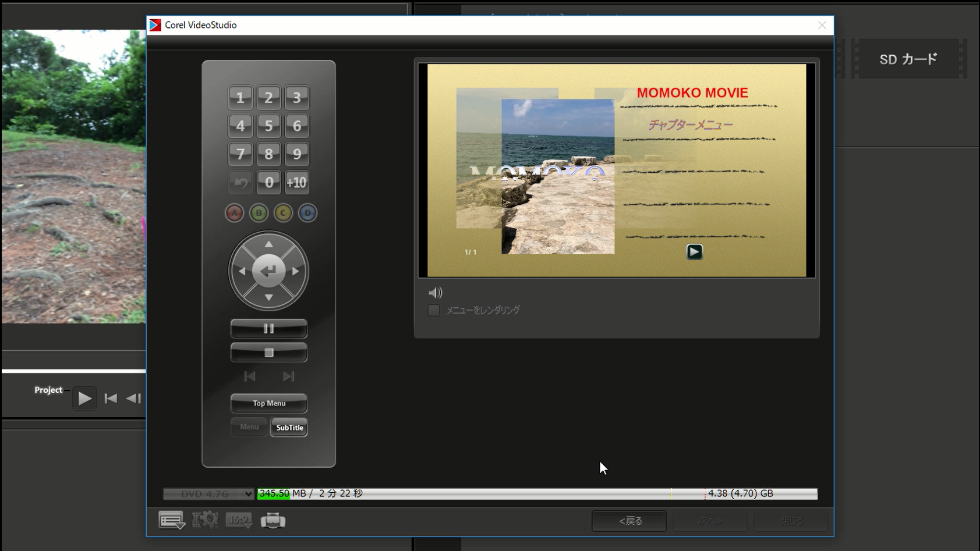
Task: Click the remote's center Enter button
Action: tap(268, 271)
